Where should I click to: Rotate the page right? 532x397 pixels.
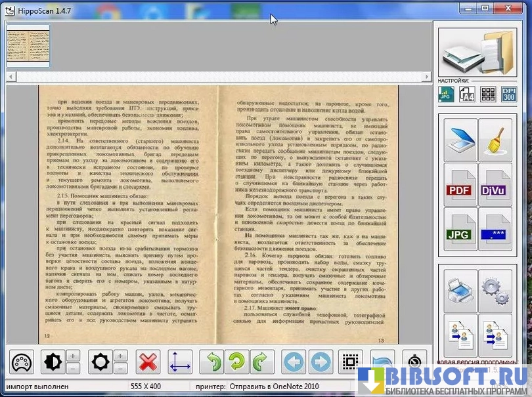[259, 362]
